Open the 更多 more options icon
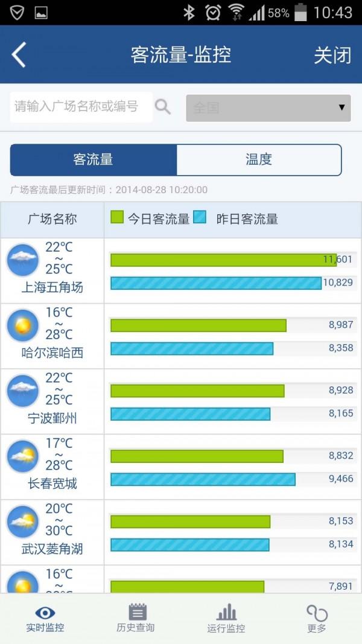 point(316,612)
